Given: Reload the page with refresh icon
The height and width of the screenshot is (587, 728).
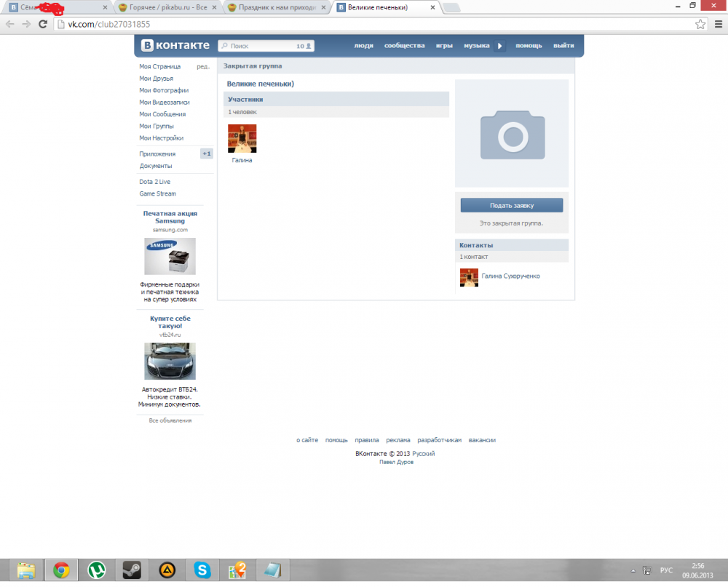Looking at the screenshot, I should 43,24.
